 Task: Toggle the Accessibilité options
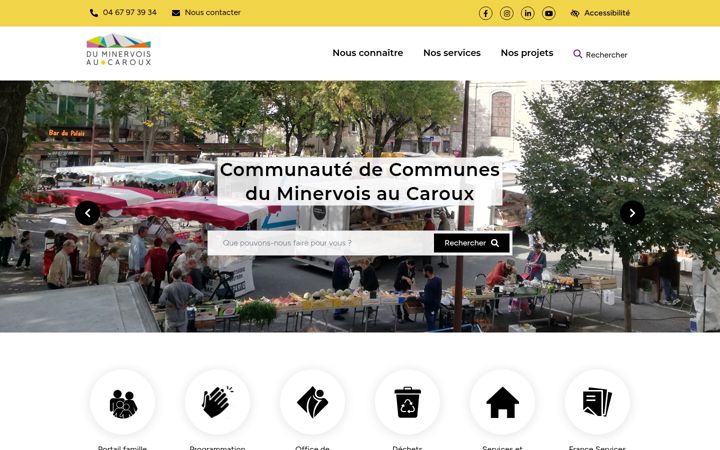point(600,13)
